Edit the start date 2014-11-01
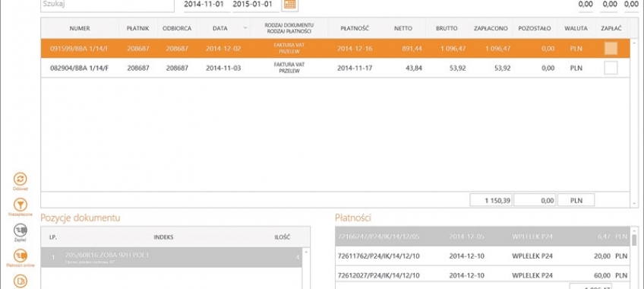Screen dimensions: 644x289 204,5
